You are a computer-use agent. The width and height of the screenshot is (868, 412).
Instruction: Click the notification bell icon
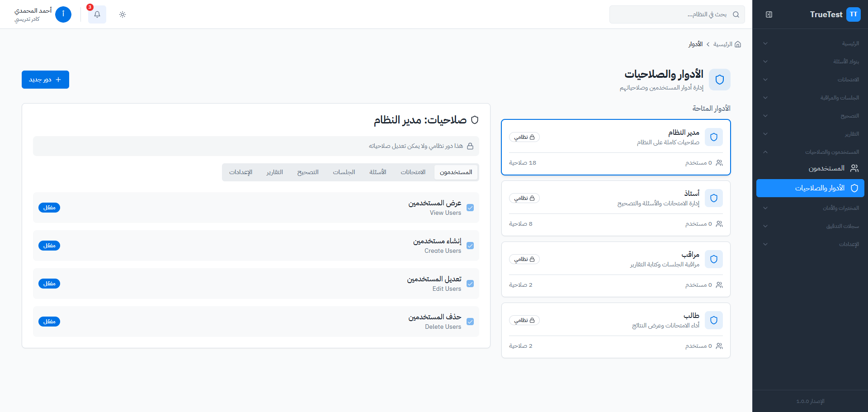(97, 14)
